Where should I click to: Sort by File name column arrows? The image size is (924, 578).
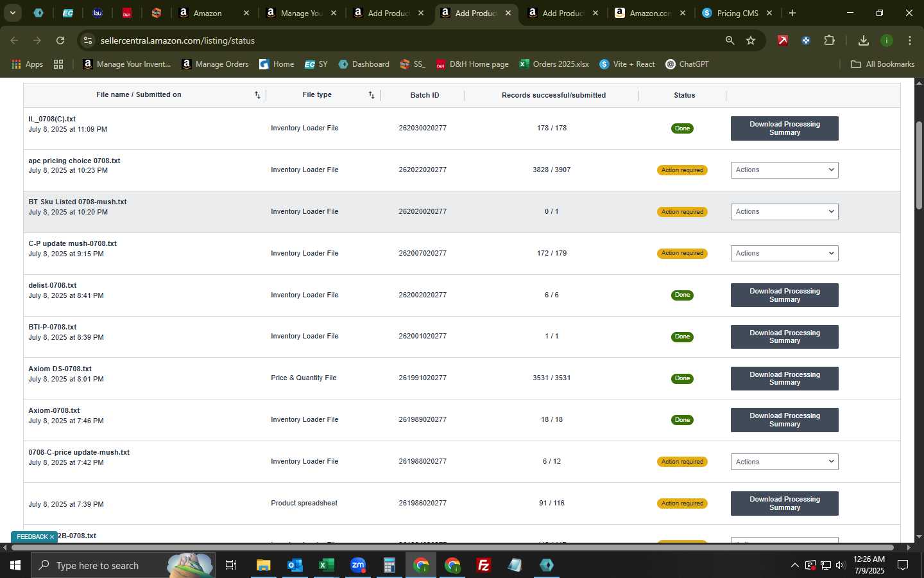pyautogui.click(x=257, y=95)
